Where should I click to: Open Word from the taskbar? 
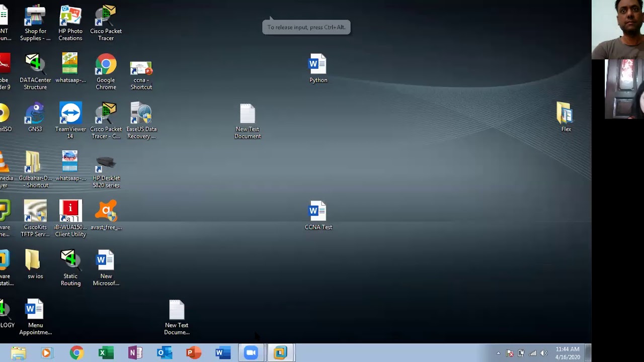pyautogui.click(x=222, y=353)
